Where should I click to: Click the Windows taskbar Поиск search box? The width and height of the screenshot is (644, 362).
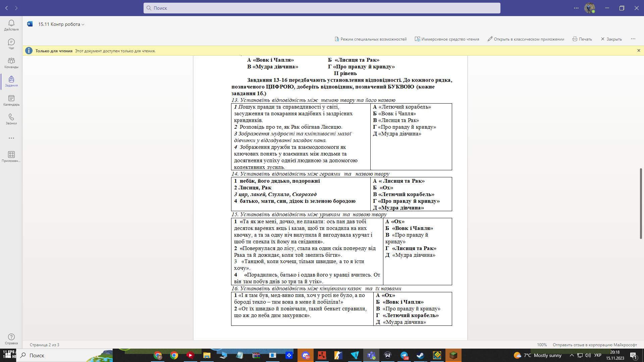pyautogui.click(x=64, y=355)
